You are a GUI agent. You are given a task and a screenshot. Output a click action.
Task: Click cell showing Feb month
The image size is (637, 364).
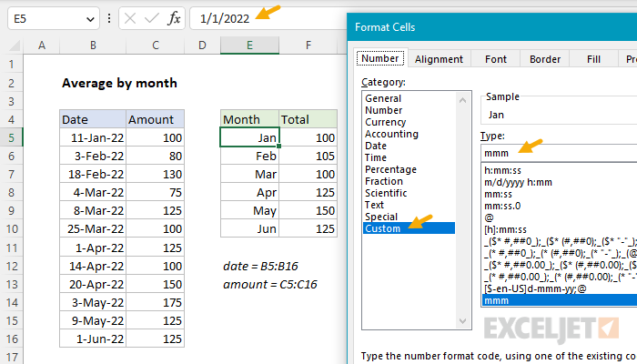point(250,156)
